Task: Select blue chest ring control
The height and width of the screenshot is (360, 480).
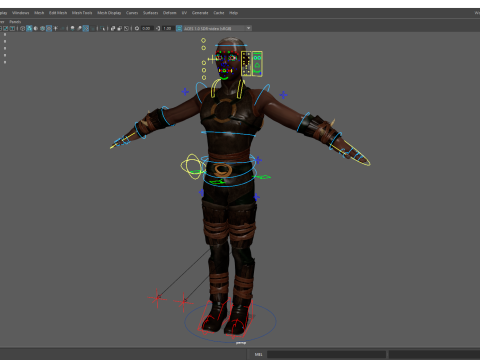Action: pyautogui.click(x=228, y=134)
